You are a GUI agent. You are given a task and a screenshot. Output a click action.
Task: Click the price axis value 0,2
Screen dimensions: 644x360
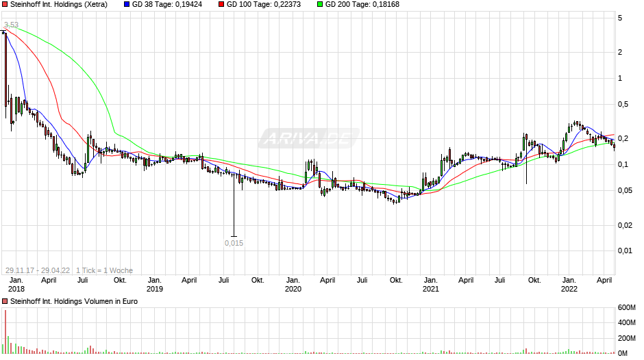tap(623, 139)
